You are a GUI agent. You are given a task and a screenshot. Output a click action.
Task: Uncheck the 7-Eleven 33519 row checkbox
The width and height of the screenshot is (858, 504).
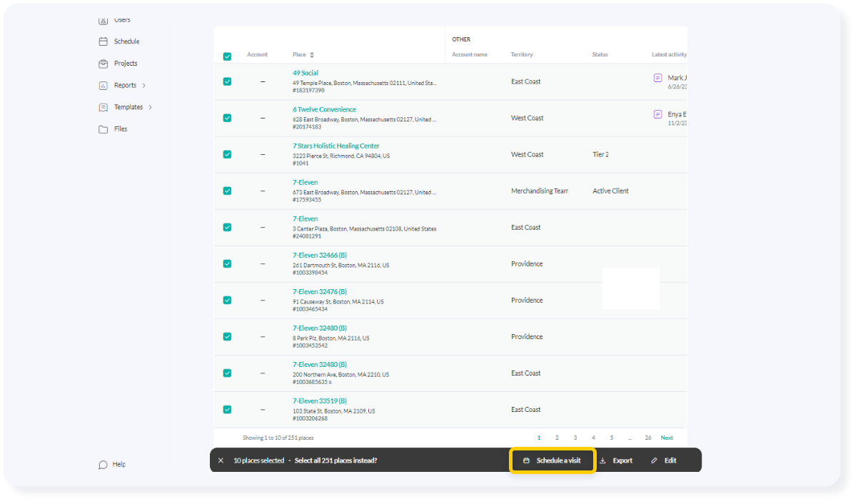(227, 409)
